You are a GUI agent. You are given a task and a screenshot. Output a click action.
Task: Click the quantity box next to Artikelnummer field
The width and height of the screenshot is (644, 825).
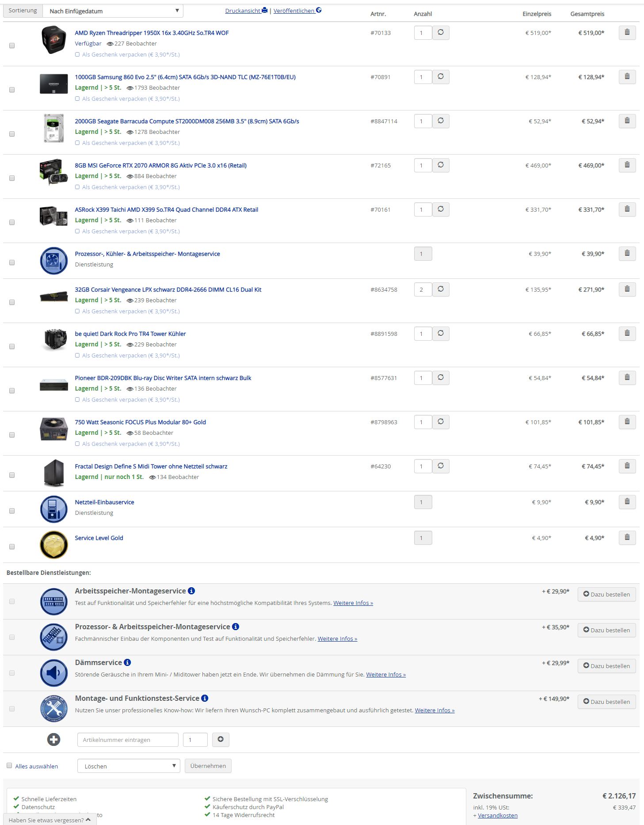click(195, 740)
